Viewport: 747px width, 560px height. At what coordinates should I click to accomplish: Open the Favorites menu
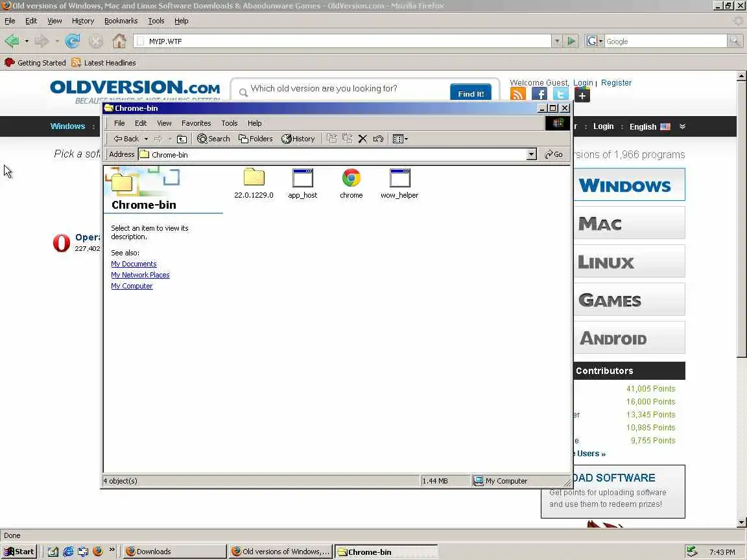[x=196, y=123]
